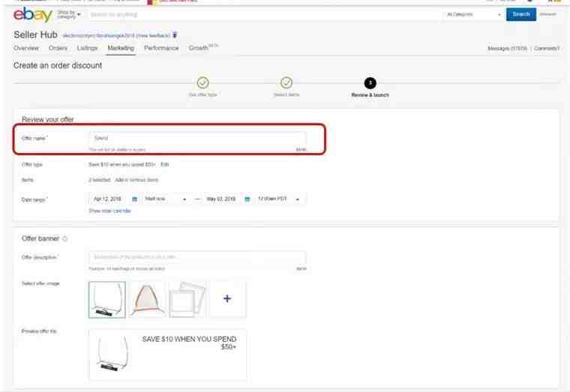570x392 pixels.
Task: Click the seller username feedback link
Action: click(116, 36)
